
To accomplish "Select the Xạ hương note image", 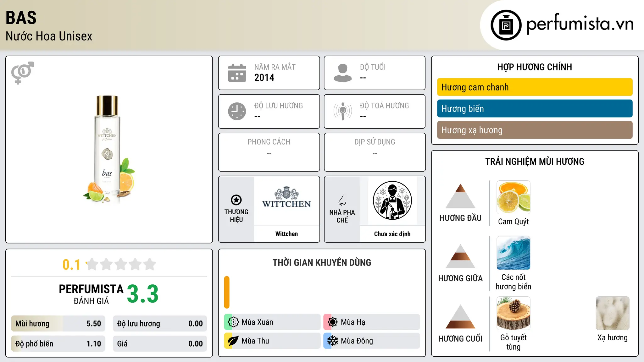I will 613,313.
